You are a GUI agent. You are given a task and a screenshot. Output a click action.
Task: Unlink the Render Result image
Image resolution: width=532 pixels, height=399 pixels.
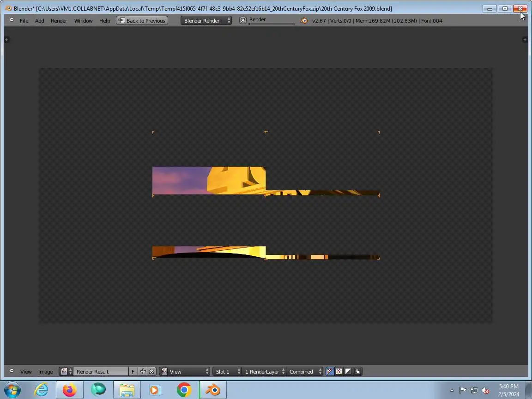click(x=151, y=371)
